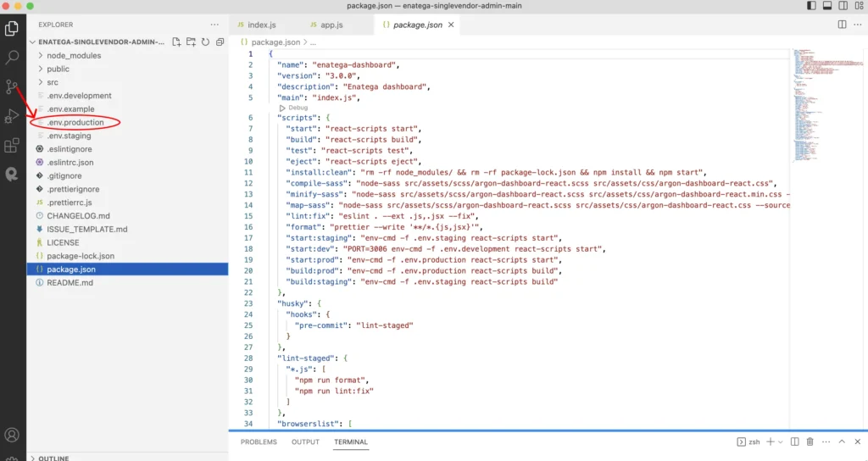Click the New Folder icon in Explorer
Screen dimensions: 868x461
[x=191, y=42]
